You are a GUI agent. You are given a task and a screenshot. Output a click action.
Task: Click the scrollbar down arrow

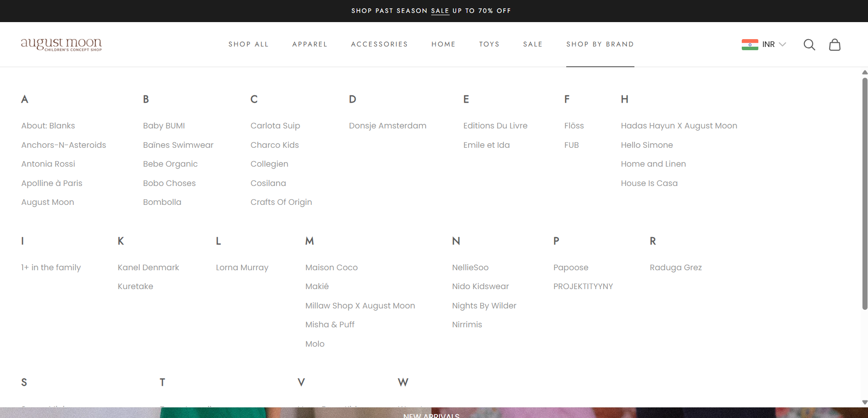click(865, 402)
